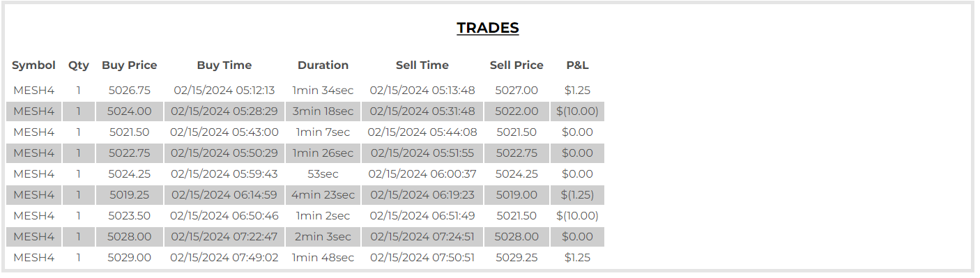The height and width of the screenshot is (278, 980).
Task: Select sell price 5029.25 cell
Action: (x=516, y=258)
